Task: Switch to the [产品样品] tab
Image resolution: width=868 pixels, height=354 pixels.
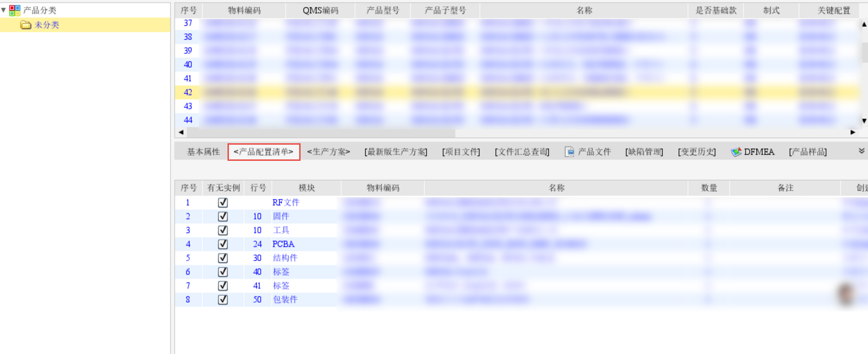Action: point(808,152)
